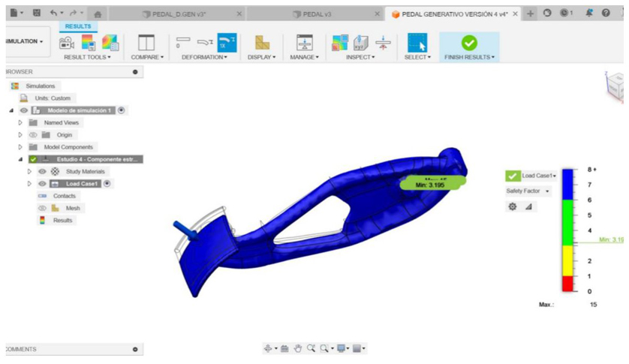Switch to the PEDAL v3 tab

317,14
